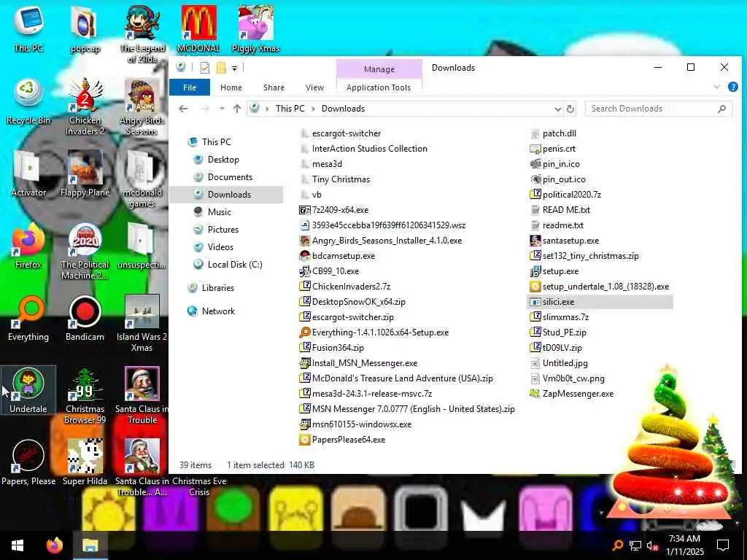Open Explorer help question-mark icon

(x=732, y=87)
